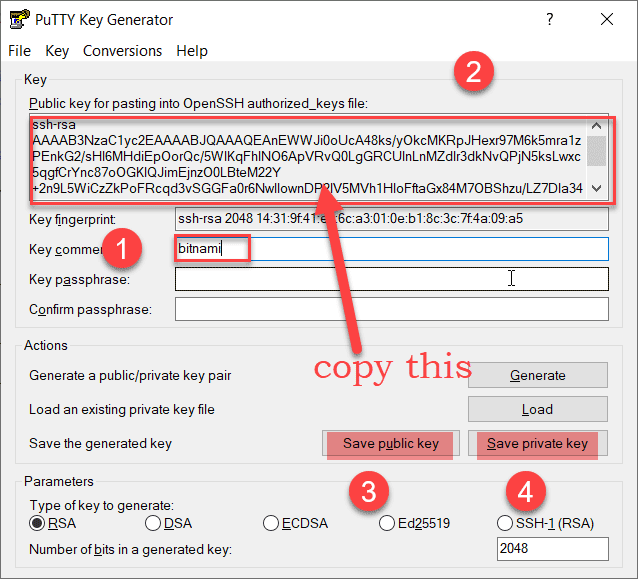Click 'Generate a public/private key pair' text
This screenshot has height=579, width=638.
click(130, 375)
